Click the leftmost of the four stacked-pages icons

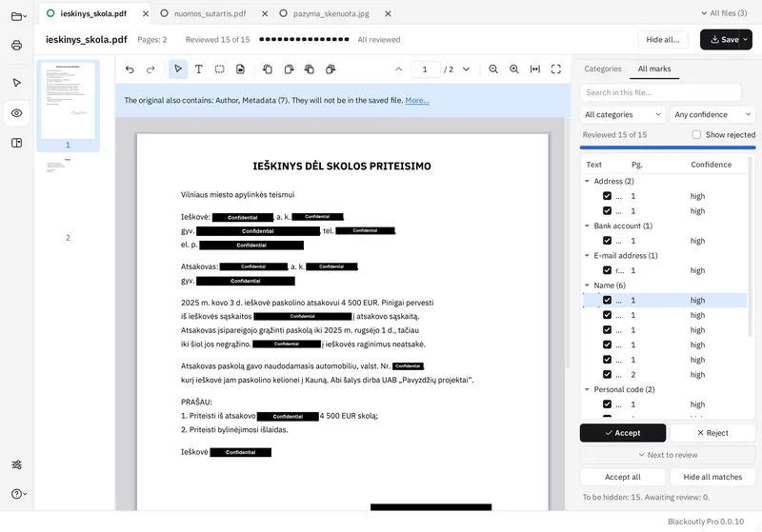pyautogui.click(x=268, y=69)
